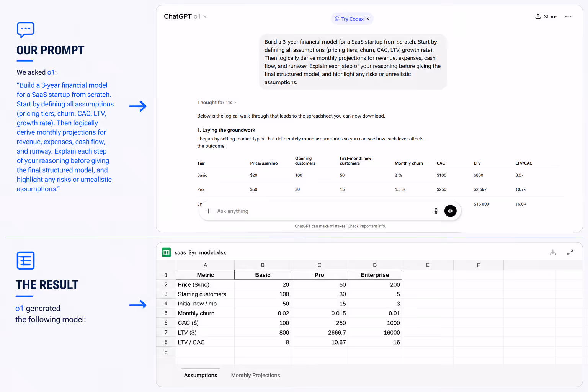
Task: Click the Metric header cell
Action: [205, 275]
